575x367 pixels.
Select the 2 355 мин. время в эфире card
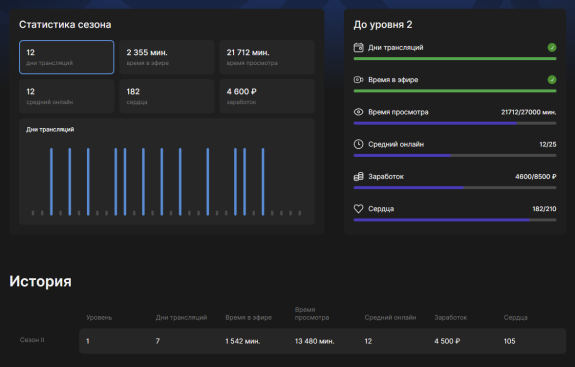pyautogui.click(x=167, y=57)
